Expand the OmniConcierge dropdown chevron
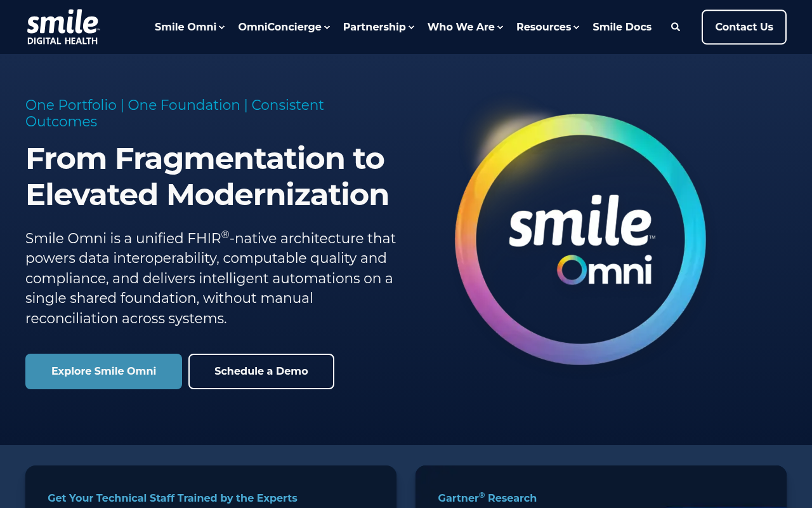 [327, 27]
